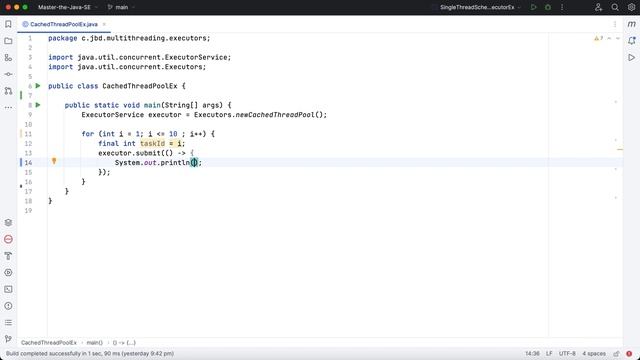Click the highlighted taskId variable
This screenshot has width=640, height=360.
152,143
